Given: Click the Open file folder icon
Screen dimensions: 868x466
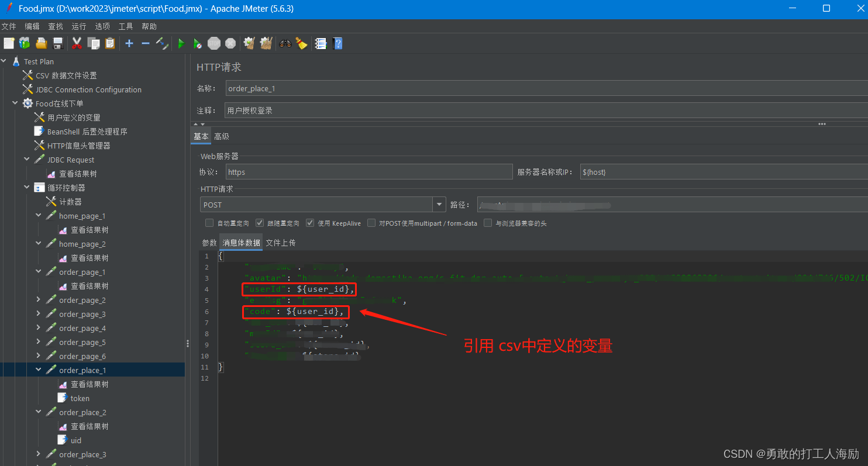Looking at the screenshot, I should [41, 43].
